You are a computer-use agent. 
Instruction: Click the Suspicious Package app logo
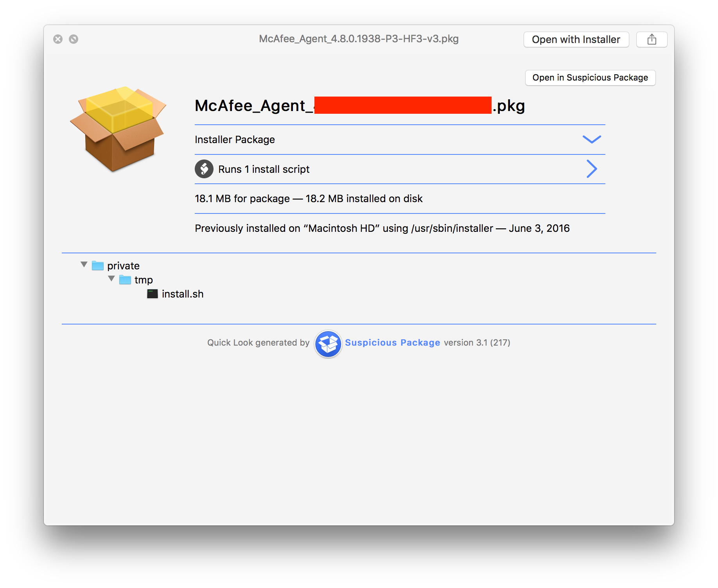tap(328, 344)
